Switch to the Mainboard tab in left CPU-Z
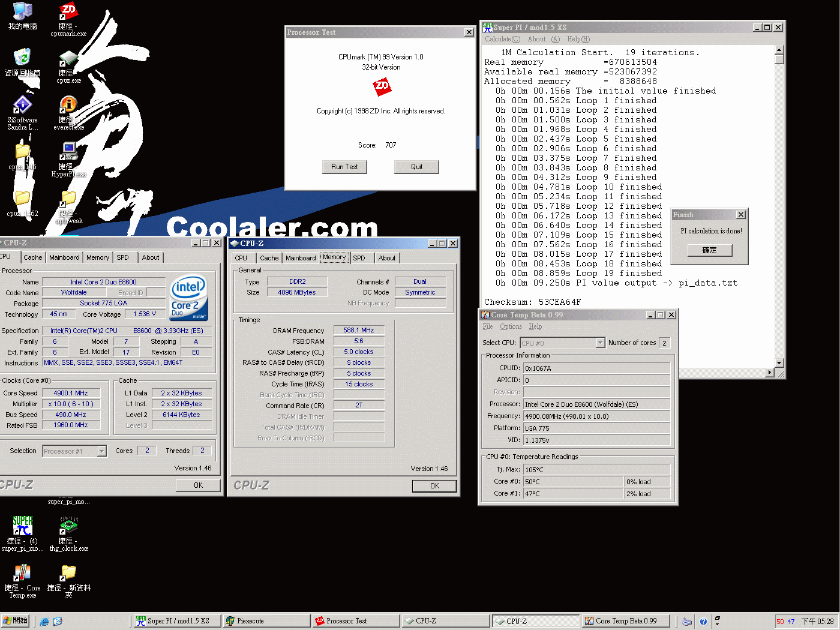Viewport: 840px width, 630px height. 64,257
